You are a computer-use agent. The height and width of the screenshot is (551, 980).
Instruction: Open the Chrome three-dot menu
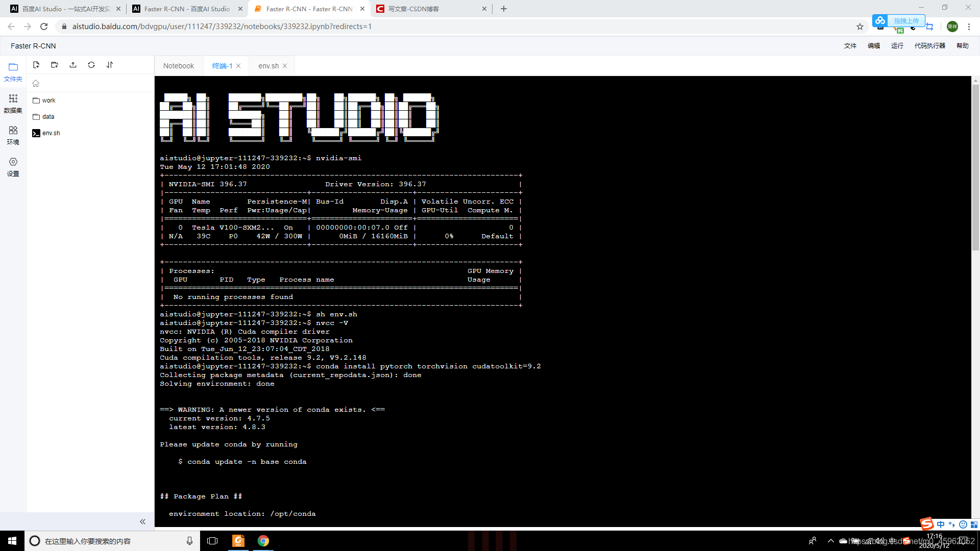point(969,27)
